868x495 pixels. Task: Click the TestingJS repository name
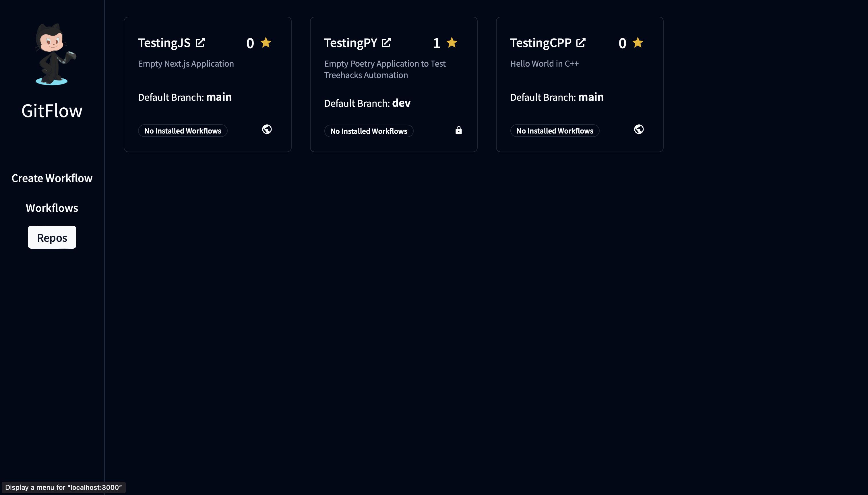164,43
